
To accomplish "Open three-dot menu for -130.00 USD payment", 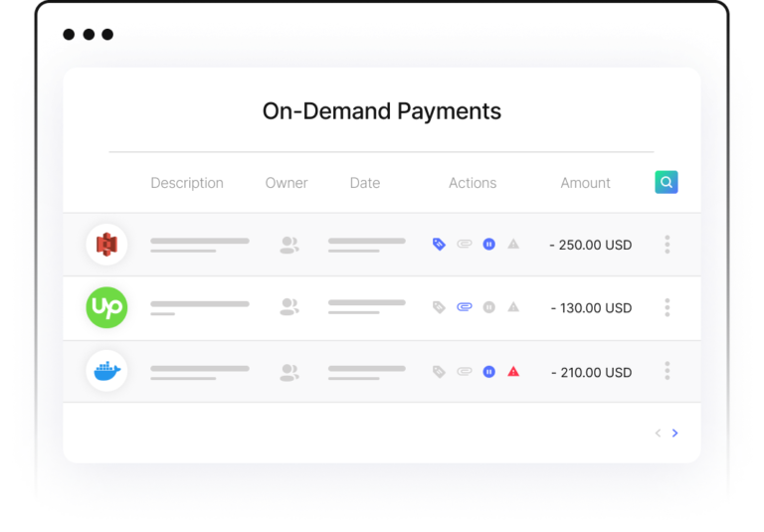I will click(667, 307).
